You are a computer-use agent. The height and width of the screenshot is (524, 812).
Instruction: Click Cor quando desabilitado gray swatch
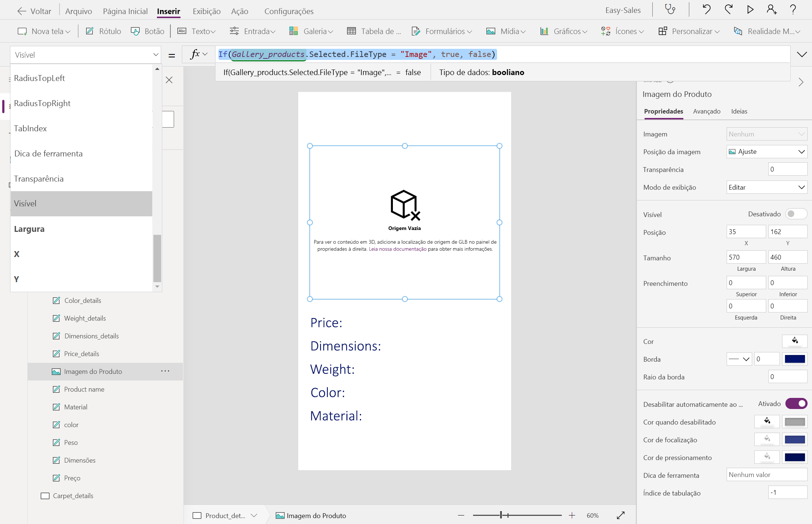tap(795, 422)
